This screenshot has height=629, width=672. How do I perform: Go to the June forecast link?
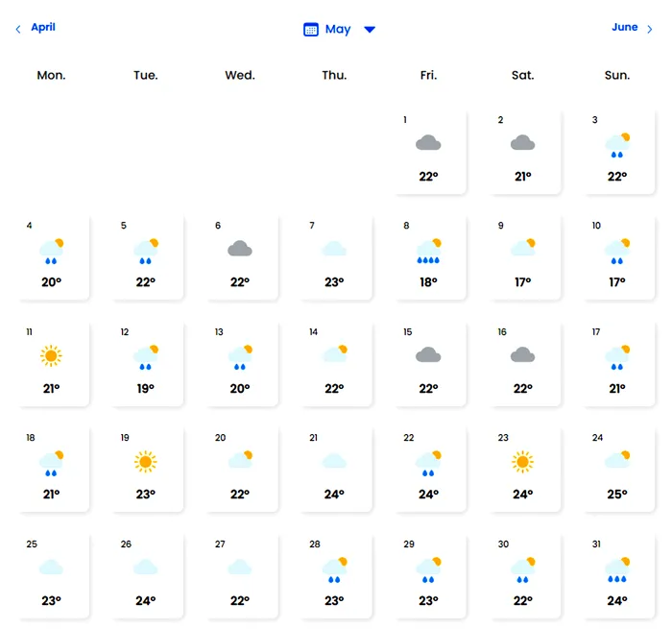[x=625, y=27]
